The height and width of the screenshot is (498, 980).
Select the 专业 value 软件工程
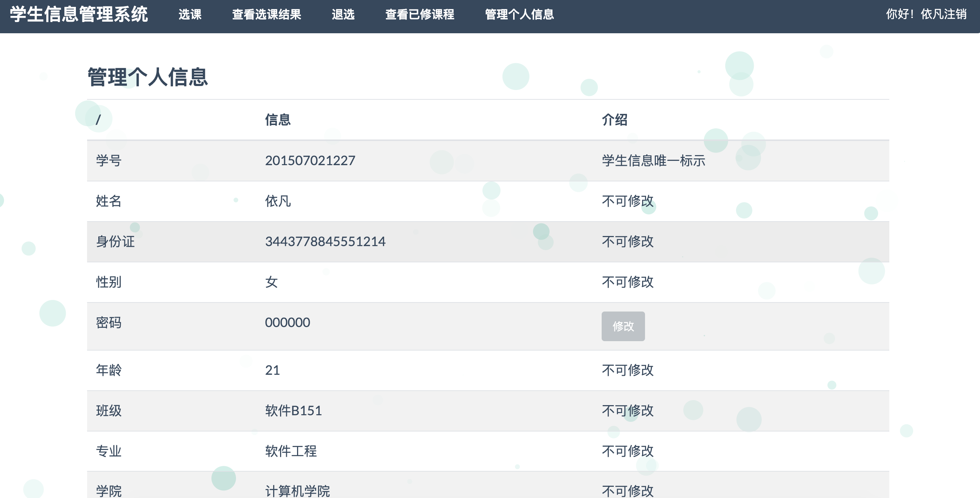pos(290,452)
